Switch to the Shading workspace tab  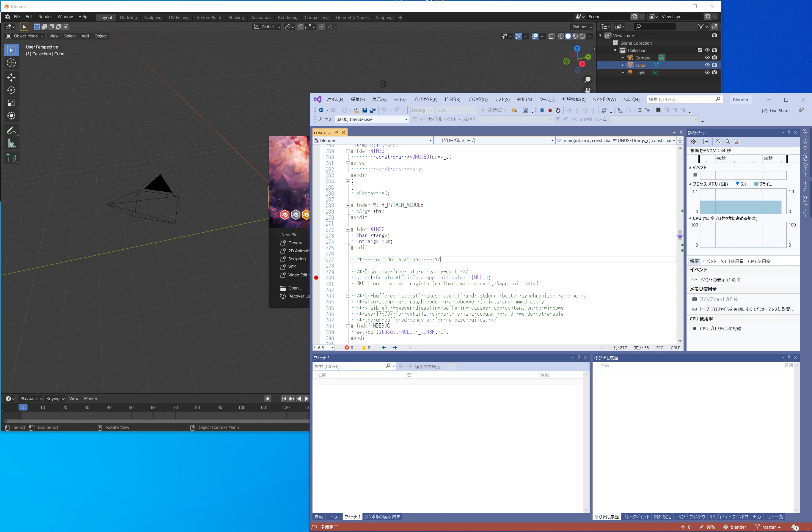(236, 18)
